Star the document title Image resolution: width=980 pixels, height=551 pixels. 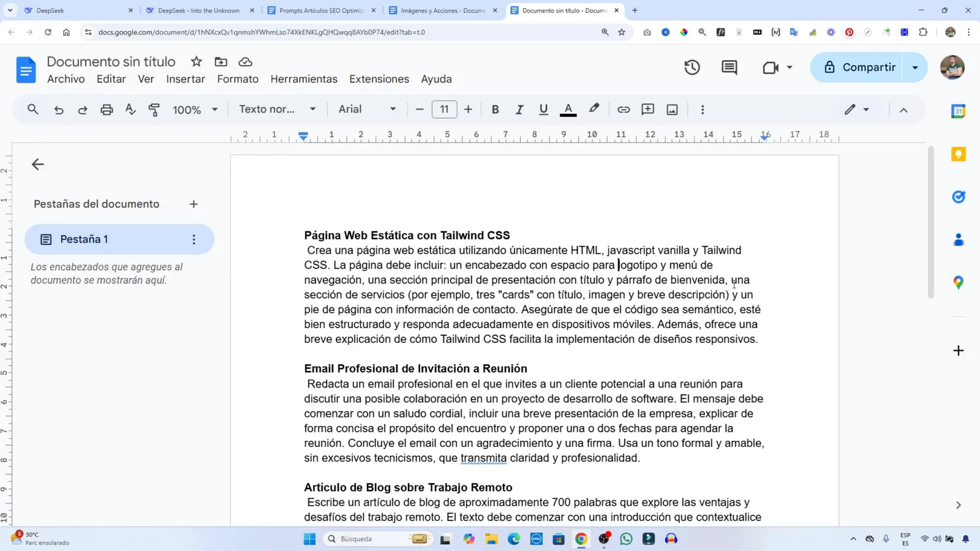coord(196,62)
